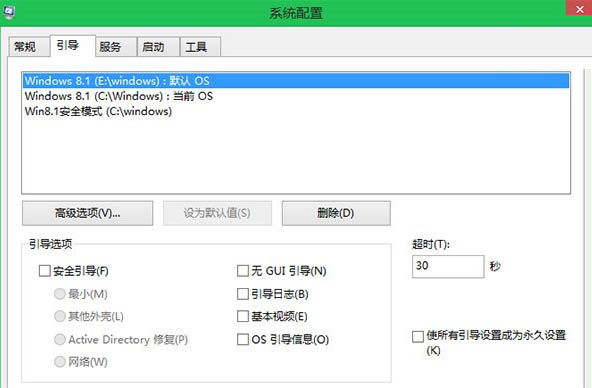592x388 pixels.
Task: Select Windows 8.1 (E:\windows) 默认 OS entry
Action: click(x=296, y=81)
